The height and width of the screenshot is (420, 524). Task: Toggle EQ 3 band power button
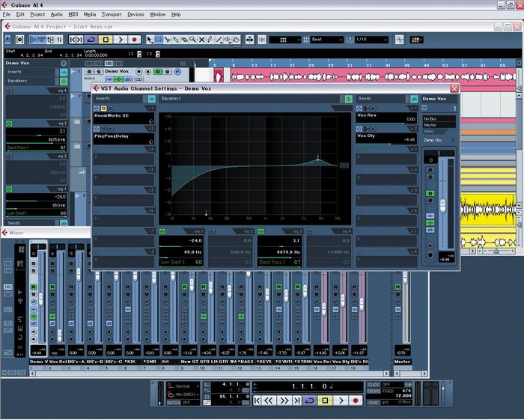[x=261, y=231]
